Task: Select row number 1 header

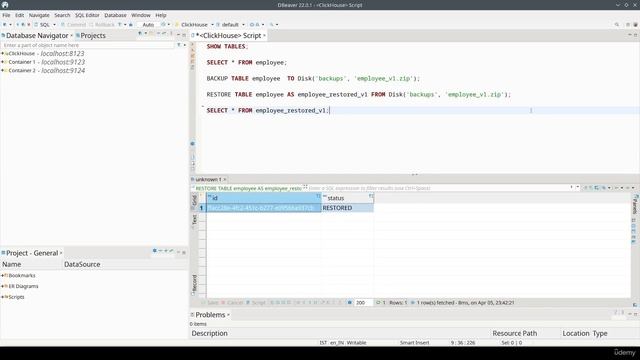Action: [x=201, y=208]
